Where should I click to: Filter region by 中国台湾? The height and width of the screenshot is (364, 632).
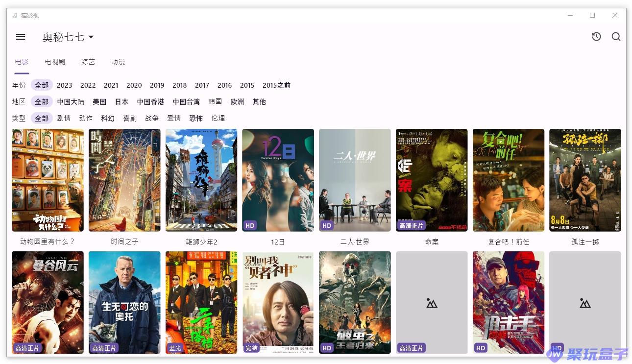[x=186, y=102]
